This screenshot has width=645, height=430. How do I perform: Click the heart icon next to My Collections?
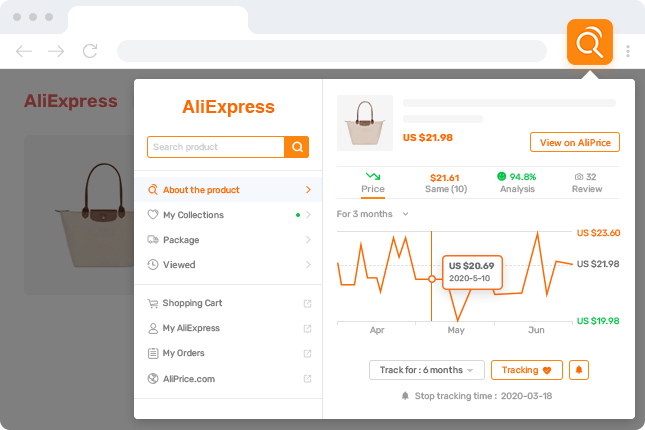[153, 215]
